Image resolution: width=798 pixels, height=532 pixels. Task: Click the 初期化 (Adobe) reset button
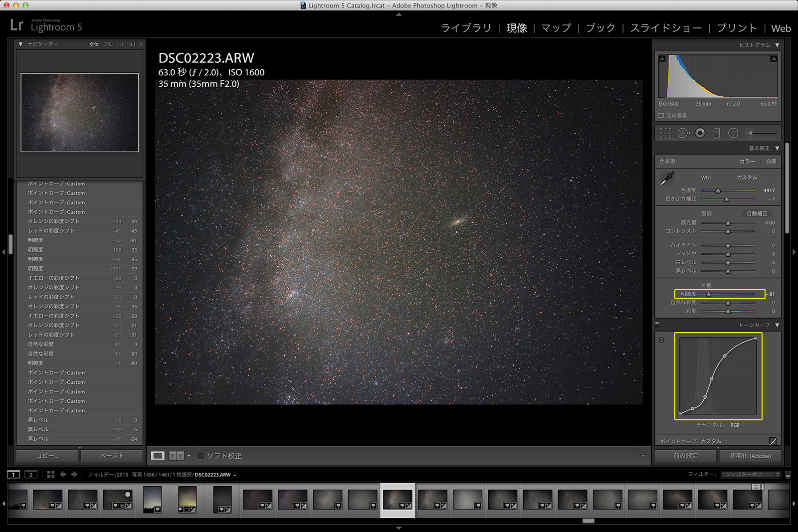coord(750,456)
